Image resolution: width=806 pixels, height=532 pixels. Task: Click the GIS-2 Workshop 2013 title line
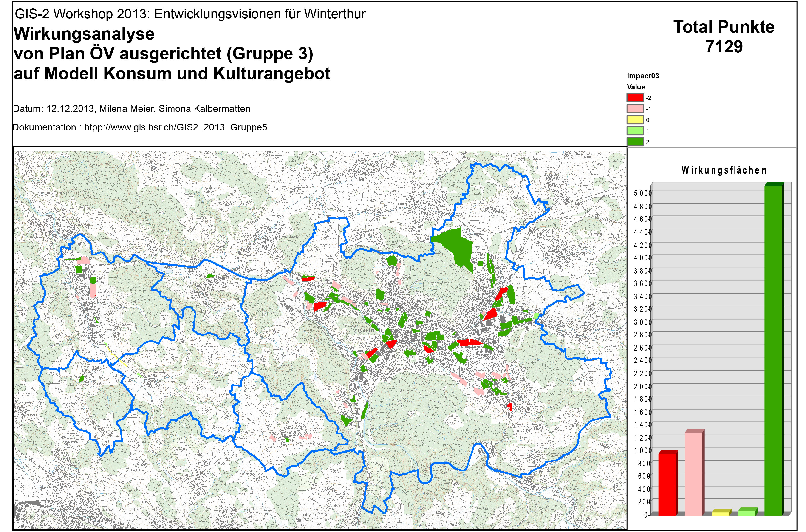[x=190, y=14]
